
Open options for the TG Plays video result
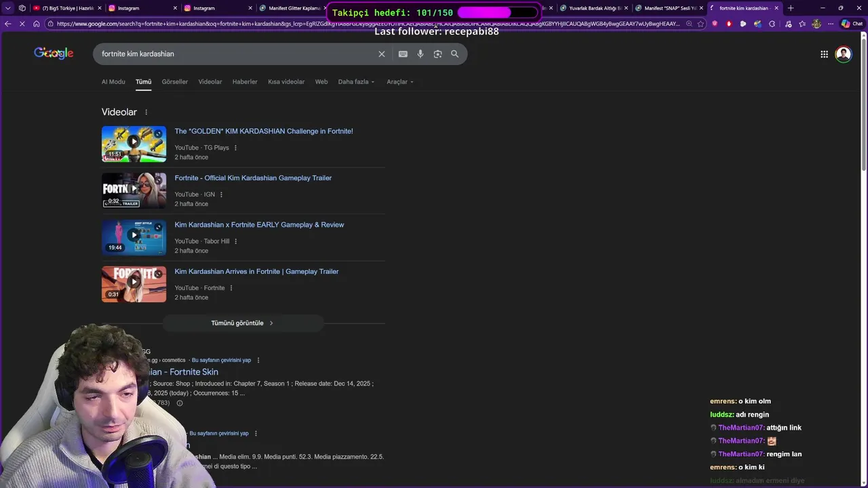(236, 148)
